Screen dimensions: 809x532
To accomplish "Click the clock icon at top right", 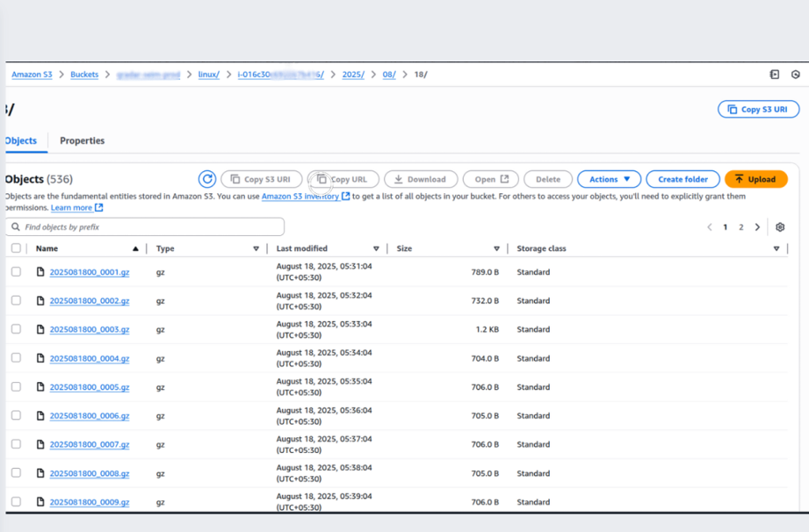I will (795, 75).
